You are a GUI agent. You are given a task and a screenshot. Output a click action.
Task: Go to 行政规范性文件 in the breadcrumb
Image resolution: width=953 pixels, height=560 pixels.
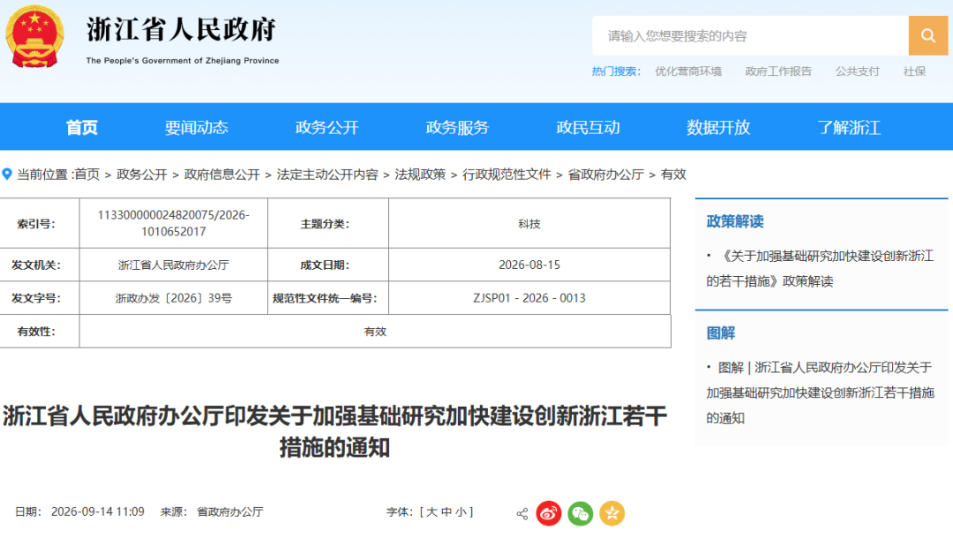pyautogui.click(x=507, y=175)
